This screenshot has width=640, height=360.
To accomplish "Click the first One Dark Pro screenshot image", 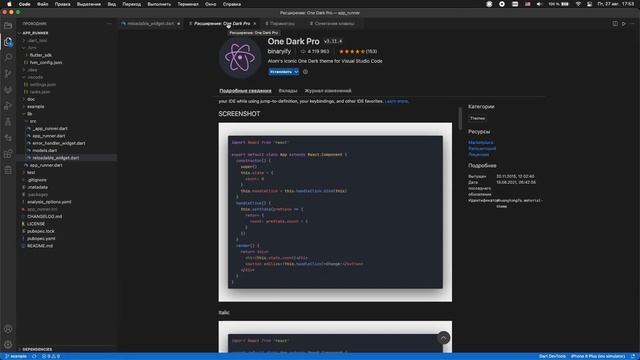I will pyautogui.click(x=335, y=212).
